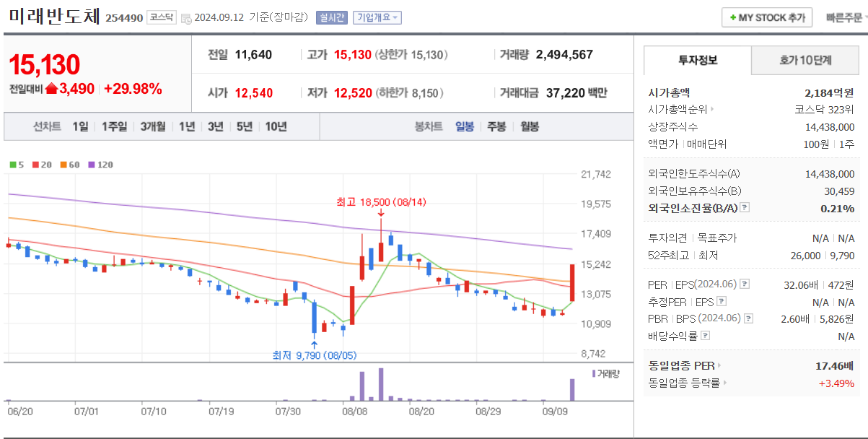Screen dimensions: 868x439
Task: Click the 동일업종 PER value 17.46배
Action: click(835, 366)
